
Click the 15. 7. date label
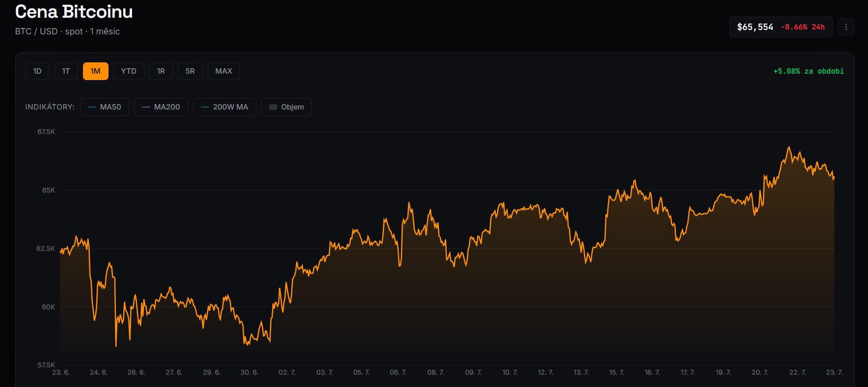tap(617, 372)
